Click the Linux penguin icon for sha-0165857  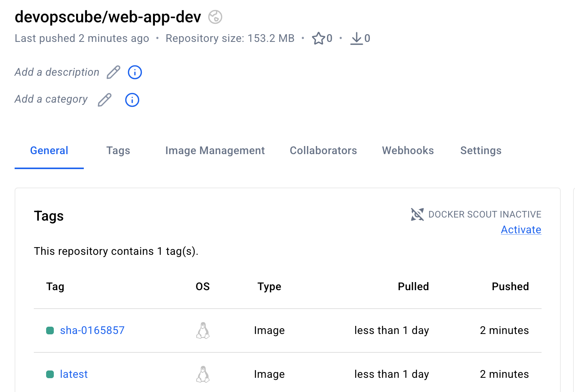point(203,330)
